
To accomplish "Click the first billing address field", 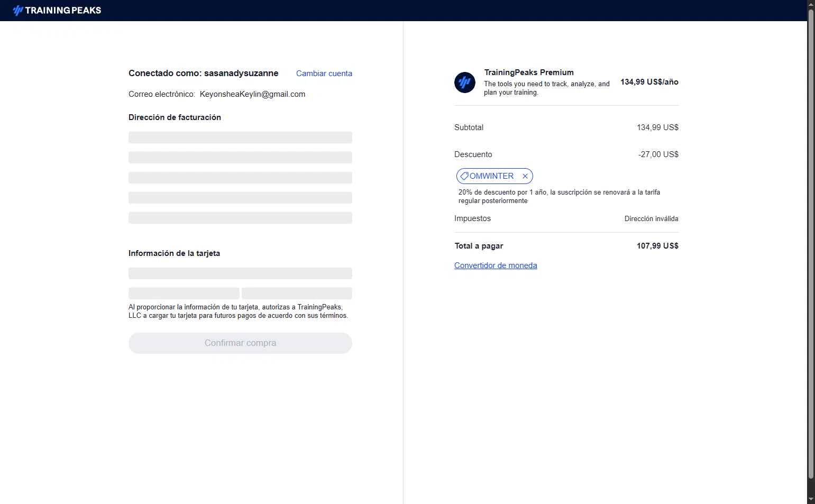I will click(240, 138).
